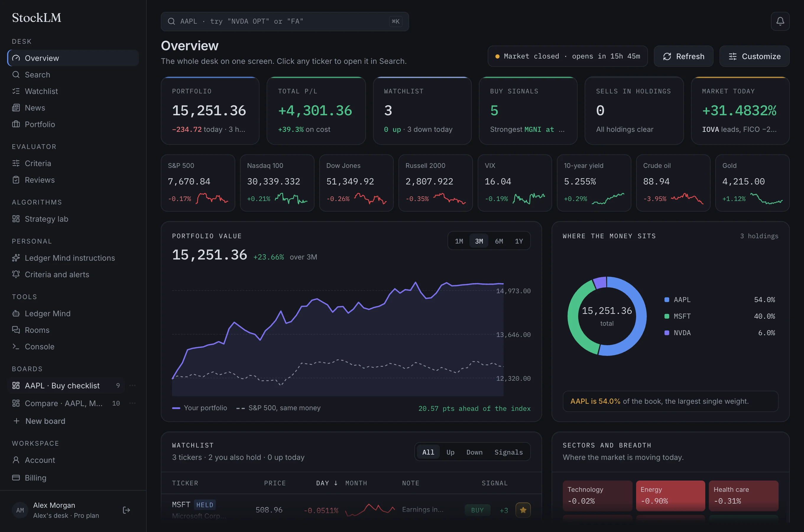This screenshot has width=804, height=532.
Task: Select the 1Y chart range
Action: (519, 241)
